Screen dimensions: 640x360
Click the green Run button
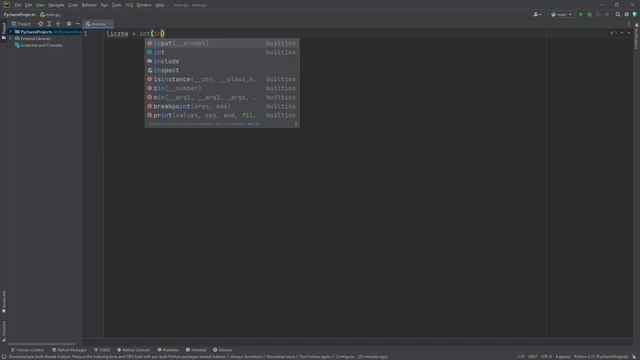click(581, 14)
